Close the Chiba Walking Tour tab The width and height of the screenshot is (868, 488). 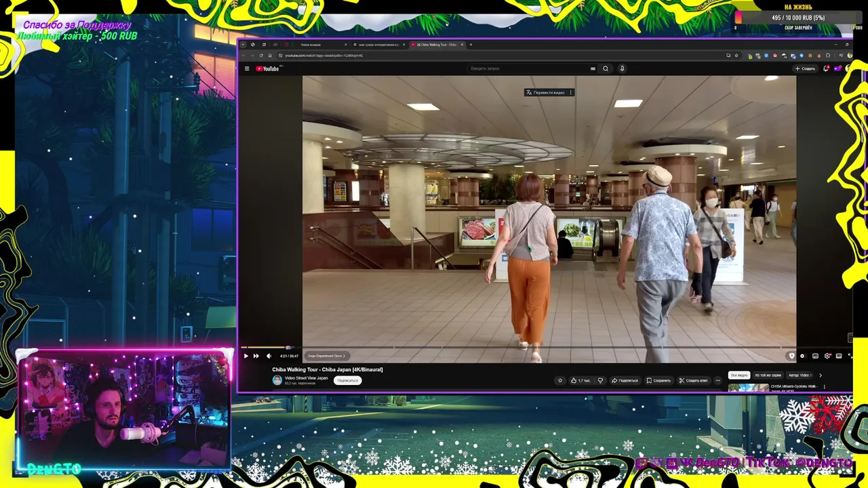click(x=462, y=45)
